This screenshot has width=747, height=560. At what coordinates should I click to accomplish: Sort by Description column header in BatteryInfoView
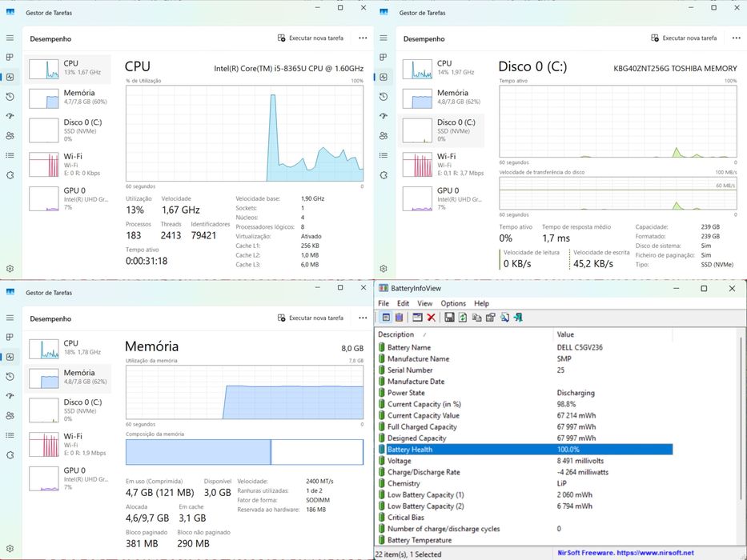click(x=464, y=334)
